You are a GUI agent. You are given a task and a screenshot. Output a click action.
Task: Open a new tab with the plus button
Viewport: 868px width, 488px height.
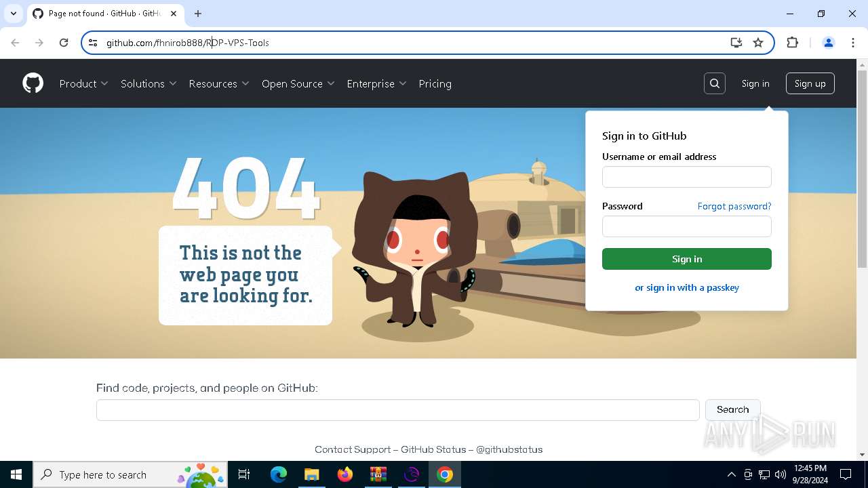click(198, 14)
